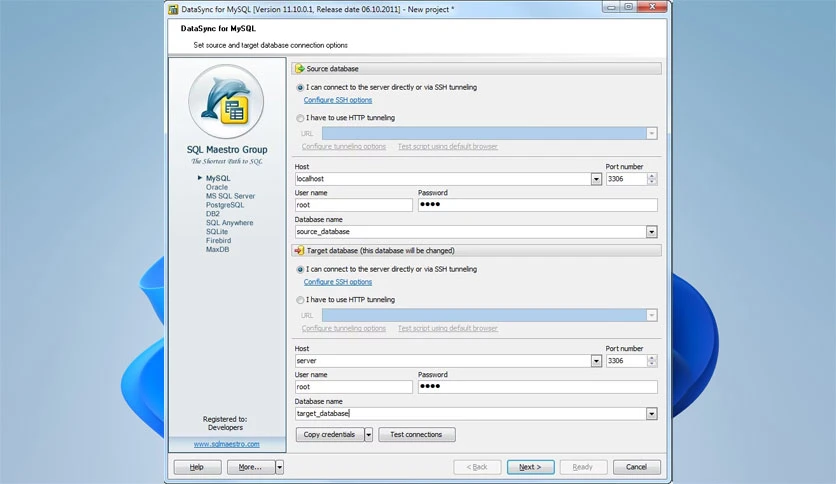Select direct/SSH connection for target database
Viewport: 836px width, 484px height.
(300, 269)
